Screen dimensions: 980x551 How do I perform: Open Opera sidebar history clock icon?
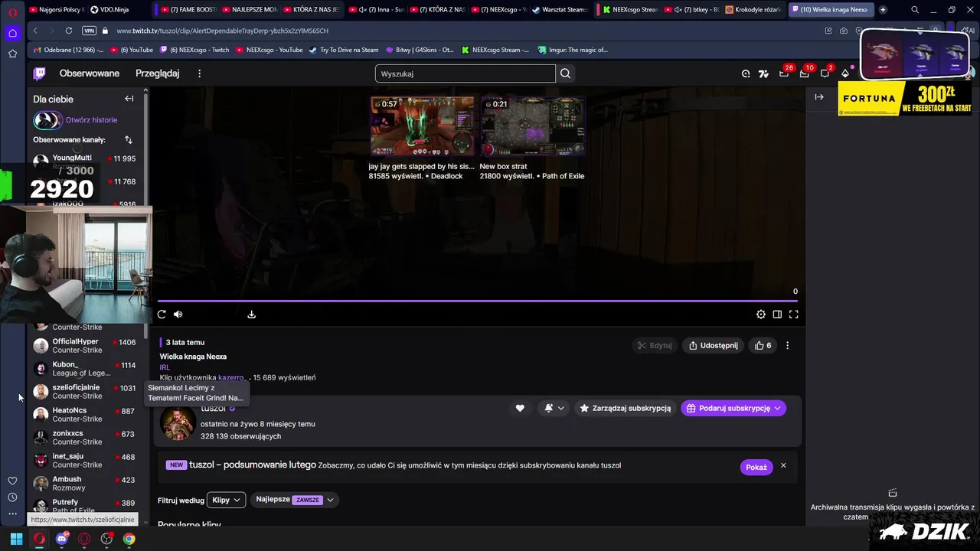[12, 497]
